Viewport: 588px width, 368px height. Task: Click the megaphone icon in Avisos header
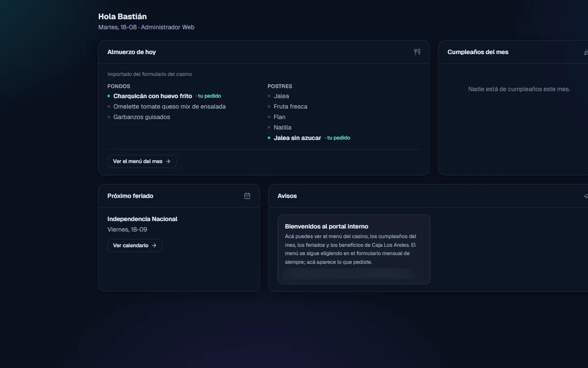[x=586, y=196]
